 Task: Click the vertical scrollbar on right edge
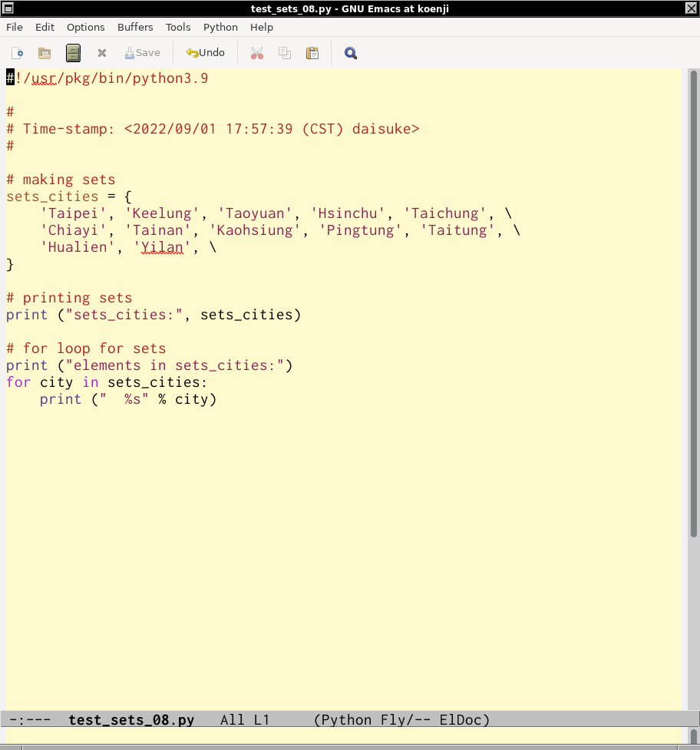[693, 307]
